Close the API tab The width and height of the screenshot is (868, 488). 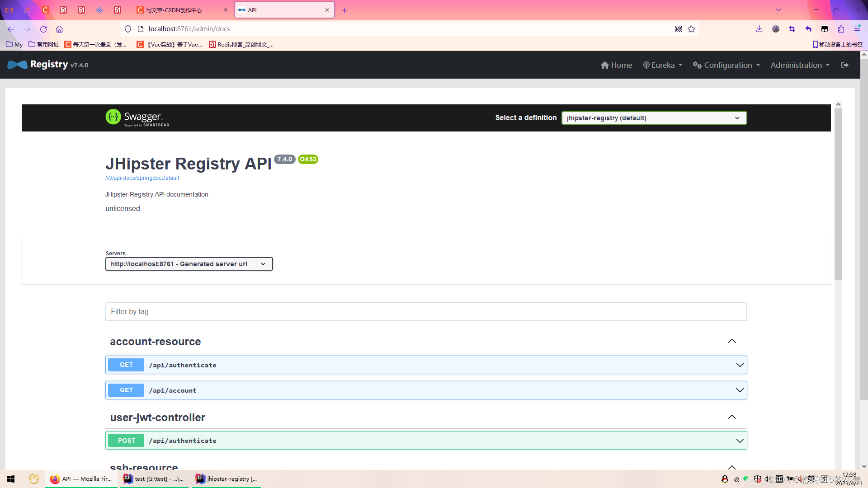pyautogui.click(x=327, y=10)
